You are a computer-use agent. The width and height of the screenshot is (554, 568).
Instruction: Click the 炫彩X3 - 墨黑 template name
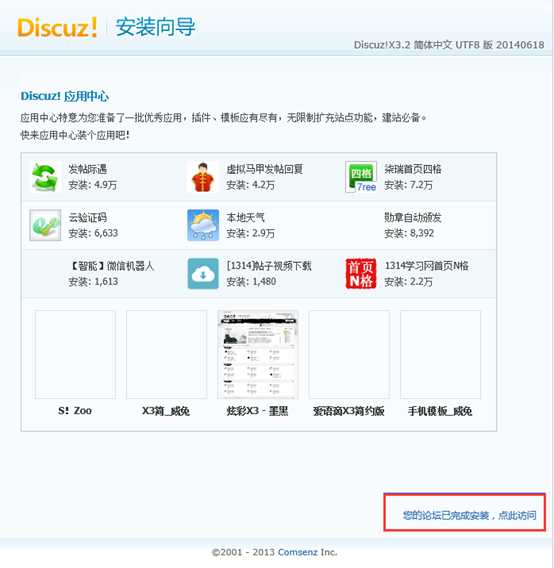pyautogui.click(x=258, y=411)
